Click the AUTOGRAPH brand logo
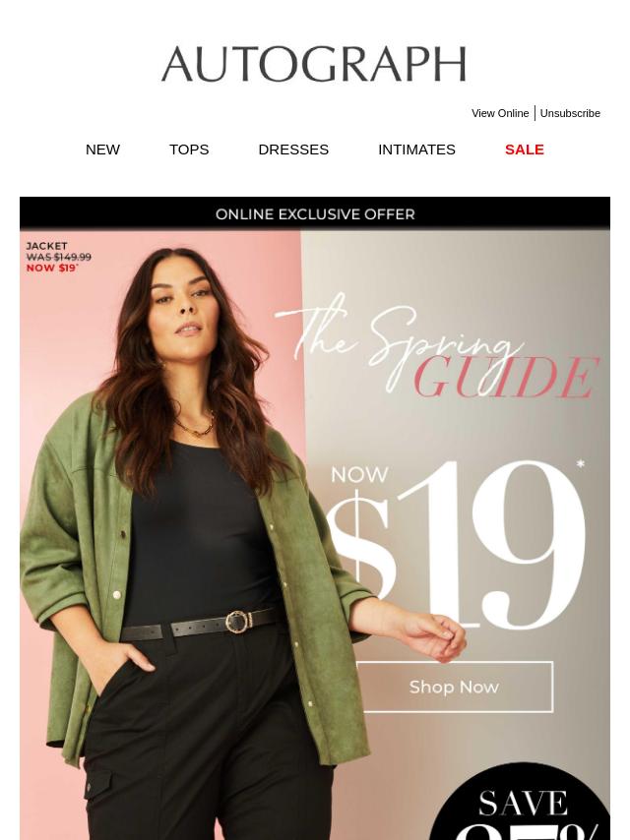Image resolution: width=630 pixels, height=840 pixels. [x=314, y=64]
